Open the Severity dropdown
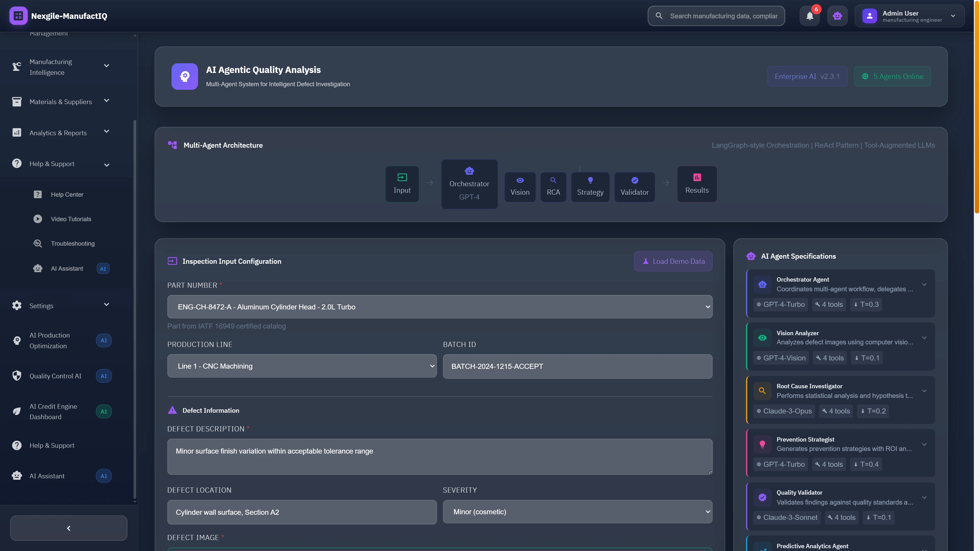980x551 pixels. [577, 512]
